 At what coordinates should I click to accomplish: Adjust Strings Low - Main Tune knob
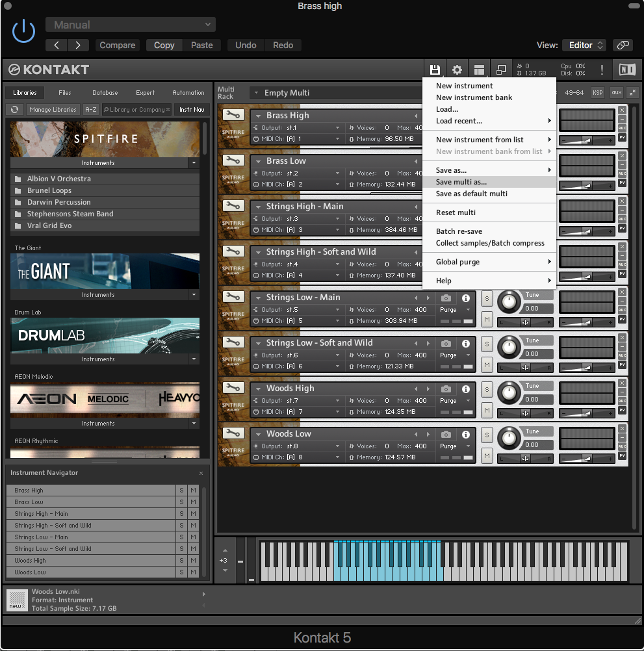[x=509, y=302]
